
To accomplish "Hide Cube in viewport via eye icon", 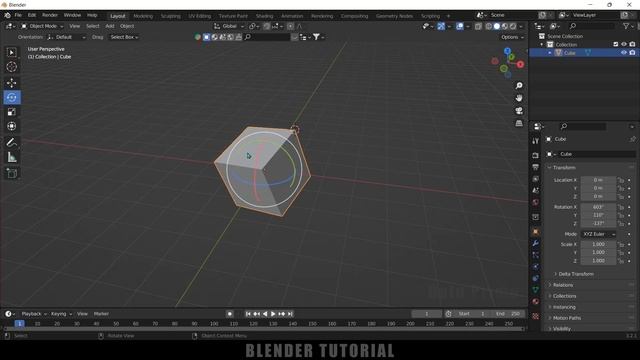I will (x=624, y=53).
